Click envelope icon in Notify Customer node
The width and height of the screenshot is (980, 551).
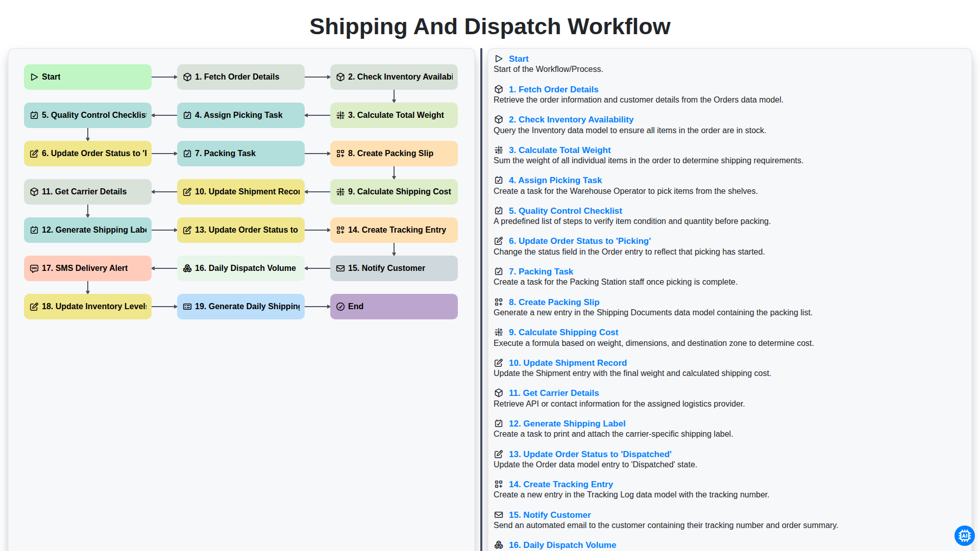[x=340, y=268]
